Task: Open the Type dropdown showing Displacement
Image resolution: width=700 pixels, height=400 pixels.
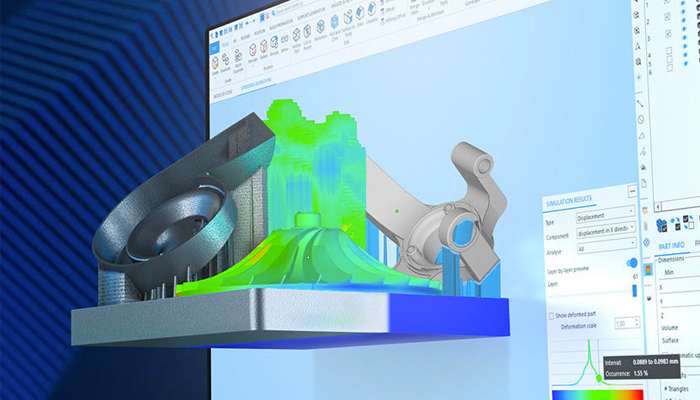Action: [602, 214]
